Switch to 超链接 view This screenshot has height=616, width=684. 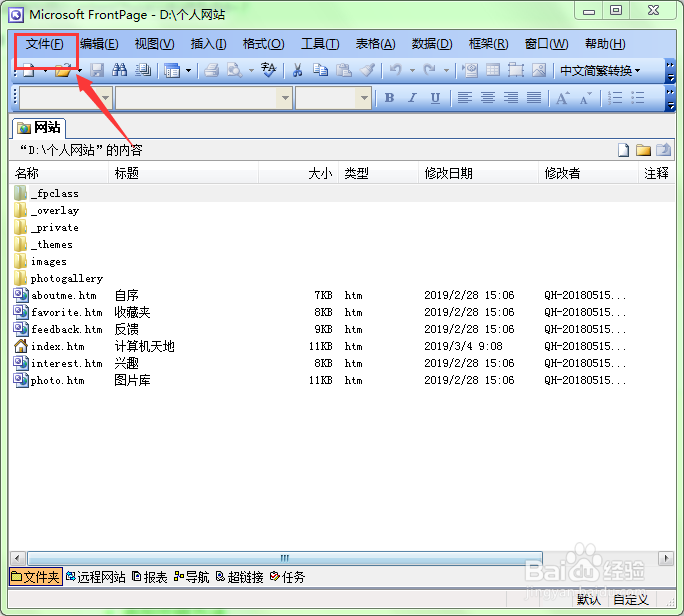(240, 577)
